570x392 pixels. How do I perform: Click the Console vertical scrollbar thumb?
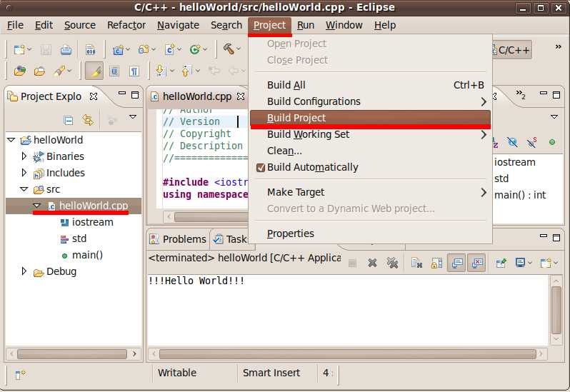pos(556,311)
